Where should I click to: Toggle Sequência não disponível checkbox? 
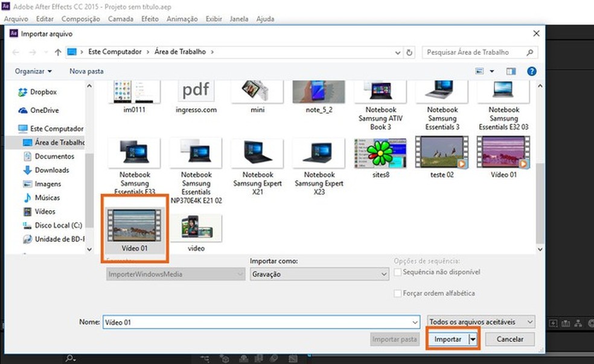(x=398, y=272)
